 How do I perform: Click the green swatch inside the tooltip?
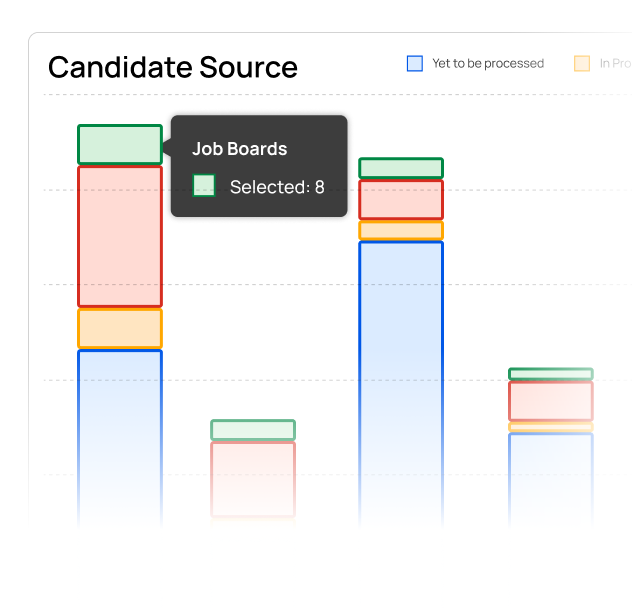pos(204,185)
